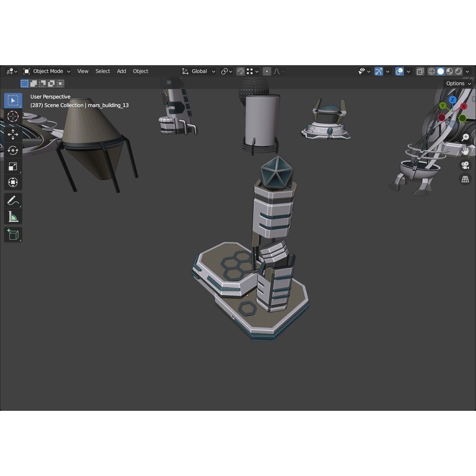Select the Scale tool
The width and height of the screenshot is (476, 476).
tap(13, 166)
